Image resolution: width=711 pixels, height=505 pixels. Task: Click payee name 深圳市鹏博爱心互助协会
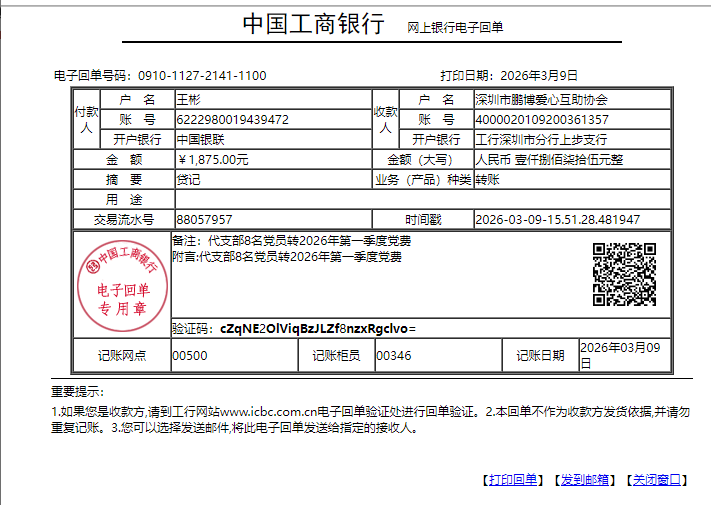(541, 100)
